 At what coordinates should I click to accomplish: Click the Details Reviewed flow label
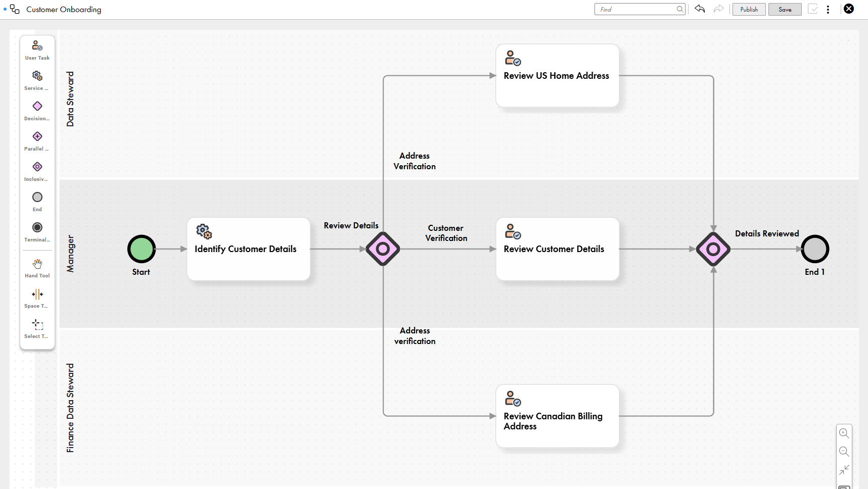(x=767, y=233)
